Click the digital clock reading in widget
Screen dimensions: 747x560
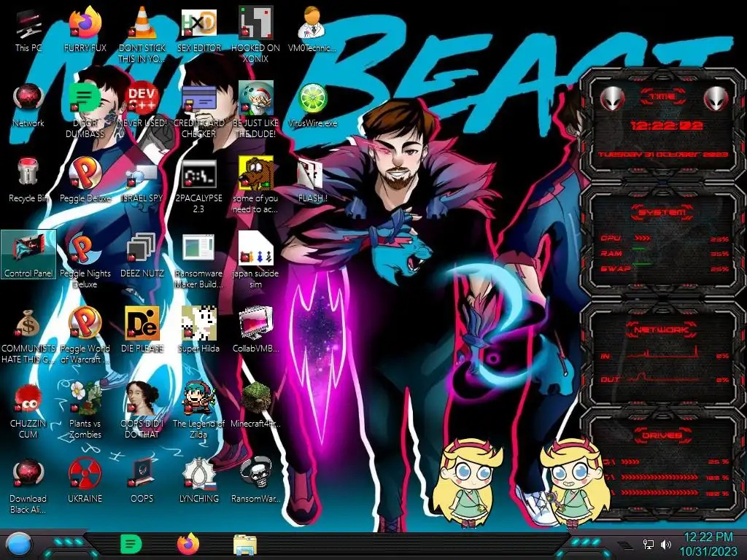click(x=666, y=126)
